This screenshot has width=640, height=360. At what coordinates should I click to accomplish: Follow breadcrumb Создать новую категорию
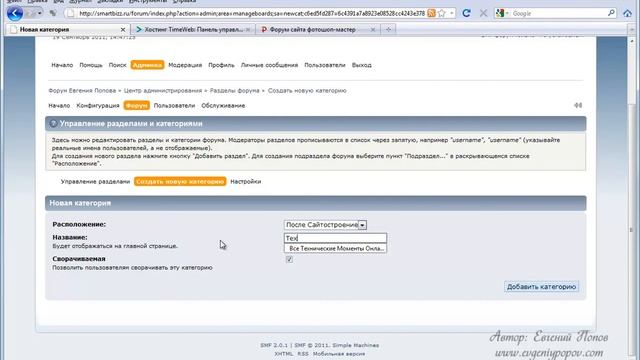[307, 91]
